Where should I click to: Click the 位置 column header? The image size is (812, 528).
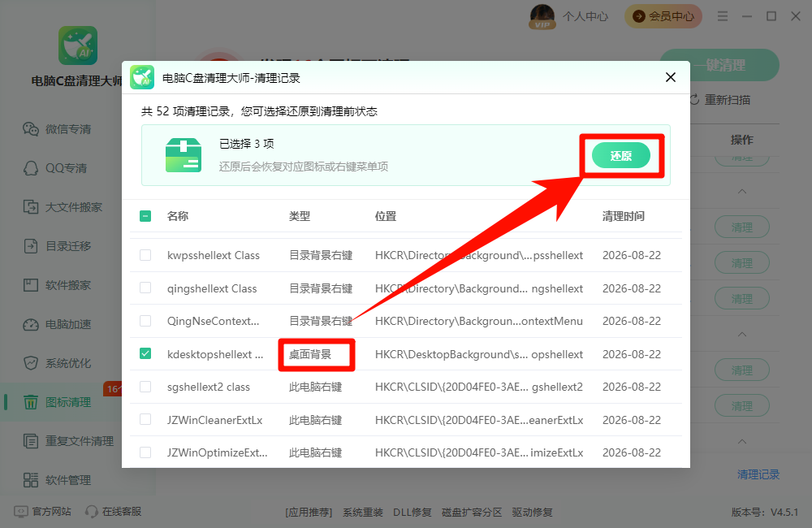(x=385, y=216)
